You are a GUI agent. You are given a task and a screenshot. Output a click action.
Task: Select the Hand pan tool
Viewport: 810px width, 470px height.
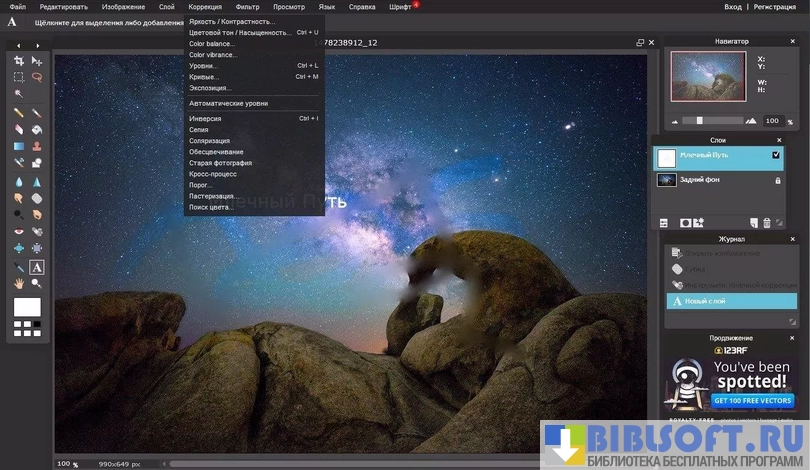[x=18, y=283]
